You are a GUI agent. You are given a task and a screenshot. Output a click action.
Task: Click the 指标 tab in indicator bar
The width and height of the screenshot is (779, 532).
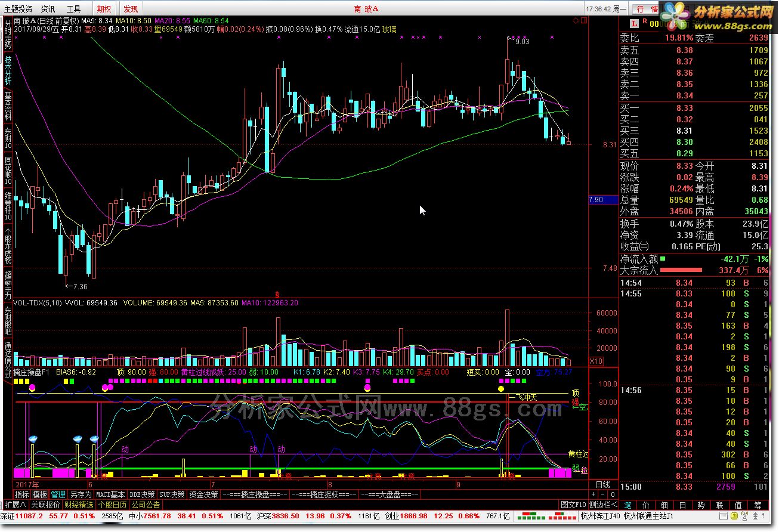click(x=21, y=495)
